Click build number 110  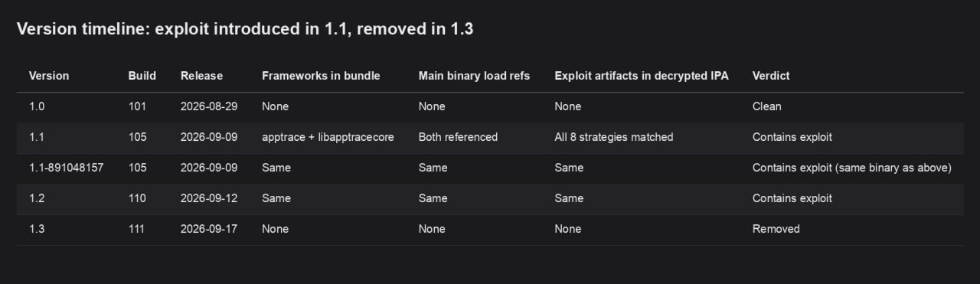click(x=137, y=198)
